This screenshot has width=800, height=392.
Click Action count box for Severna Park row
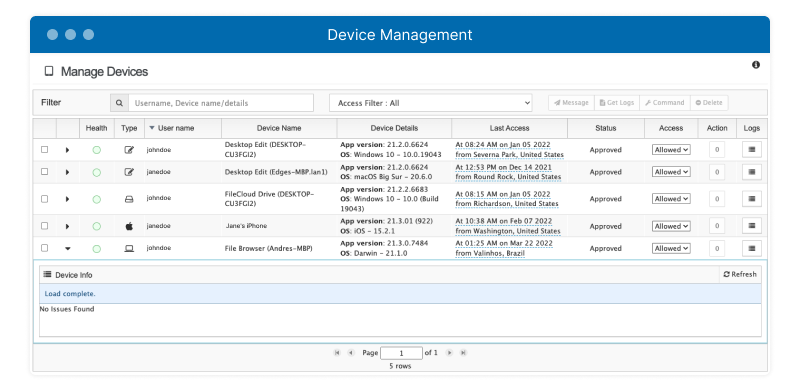[x=717, y=150]
